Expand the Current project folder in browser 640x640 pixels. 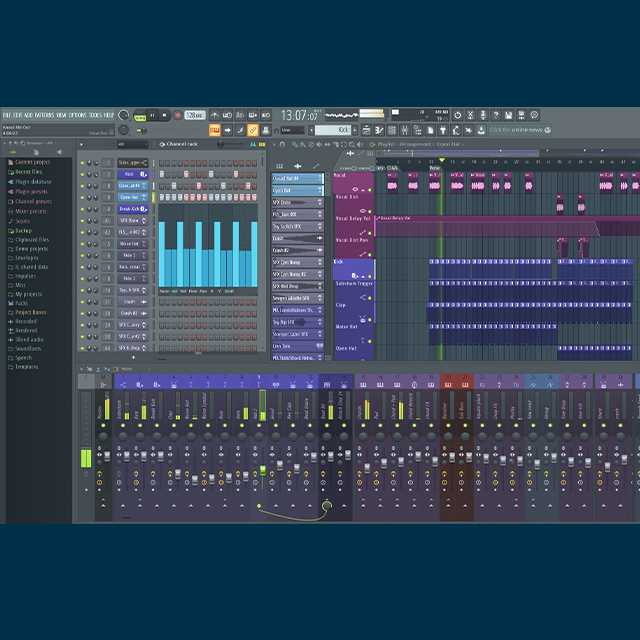coord(32,162)
